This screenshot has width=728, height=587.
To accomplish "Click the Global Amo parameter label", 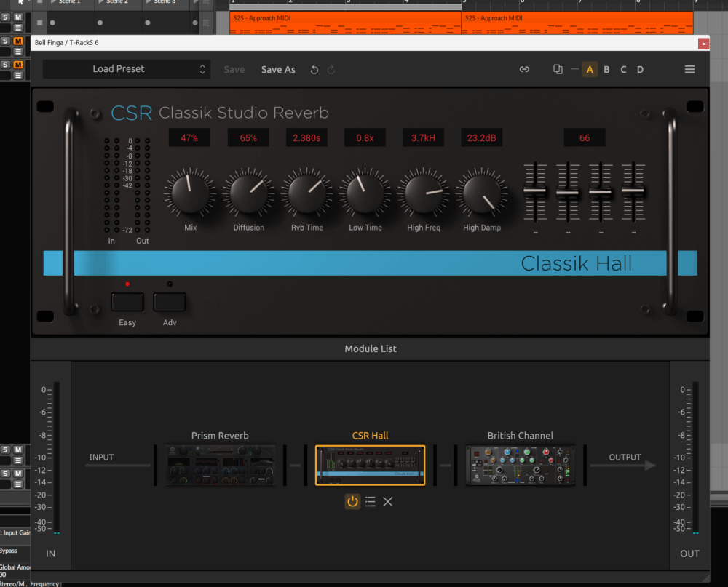I will click(x=15, y=567).
